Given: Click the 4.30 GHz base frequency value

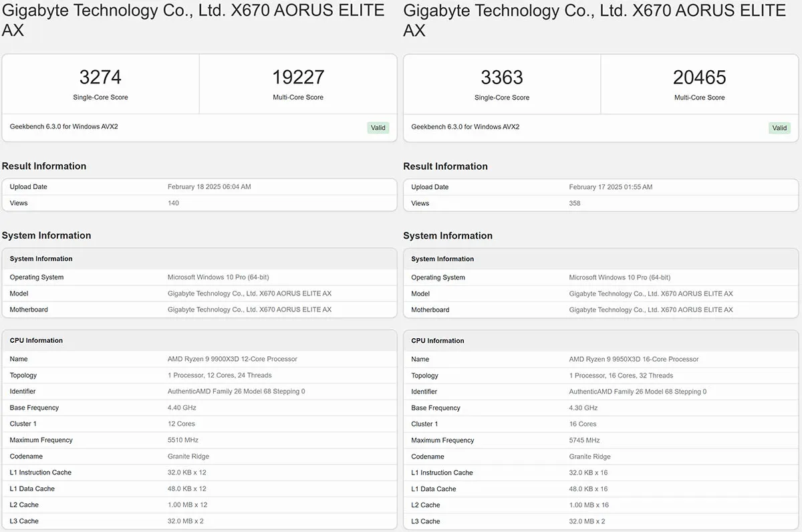Looking at the screenshot, I should pyautogui.click(x=583, y=408).
